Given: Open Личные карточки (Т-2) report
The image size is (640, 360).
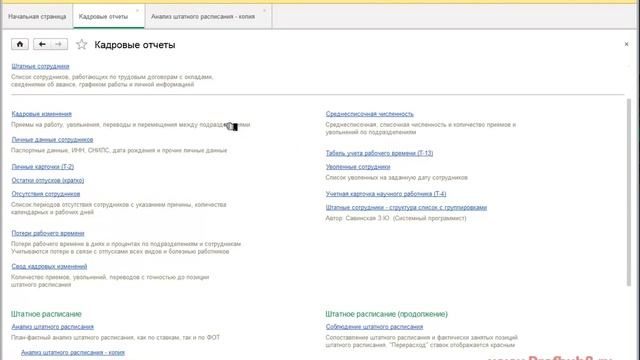Looking at the screenshot, I should 43,167.
